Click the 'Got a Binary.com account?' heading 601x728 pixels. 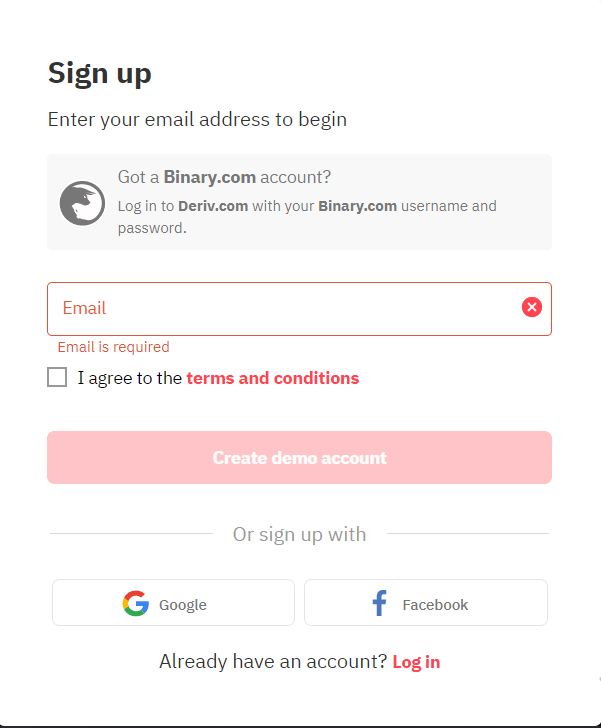click(224, 177)
